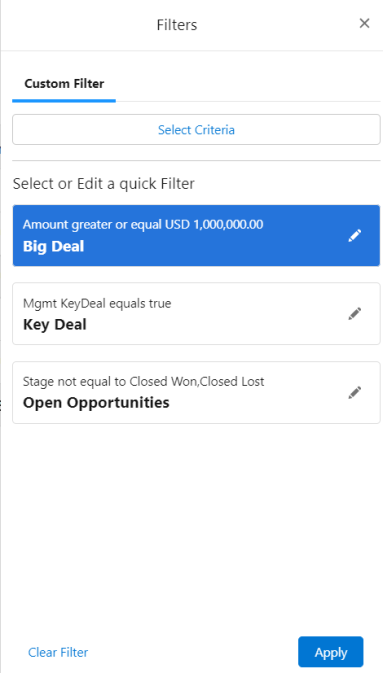Select the highlighted Big Deal quick filter card
383x673 pixels.
pyautogui.click(x=196, y=236)
